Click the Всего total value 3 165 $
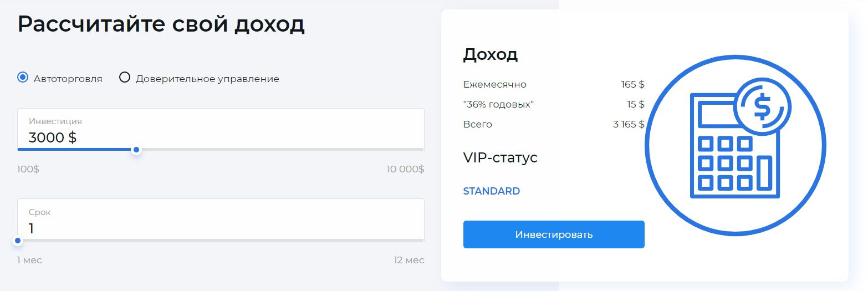The height and width of the screenshot is (291, 868). pyautogui.click(x=629, y=124)
